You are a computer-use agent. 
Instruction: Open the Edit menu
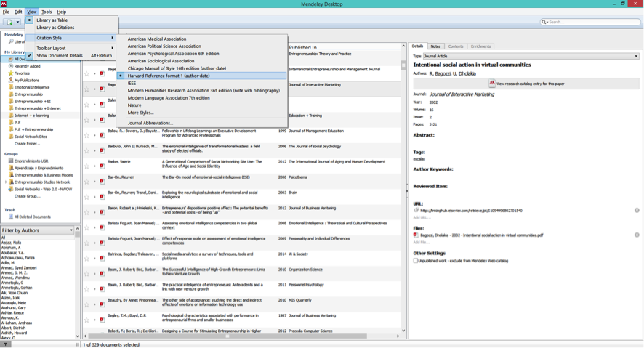click(x=18, y=12)
